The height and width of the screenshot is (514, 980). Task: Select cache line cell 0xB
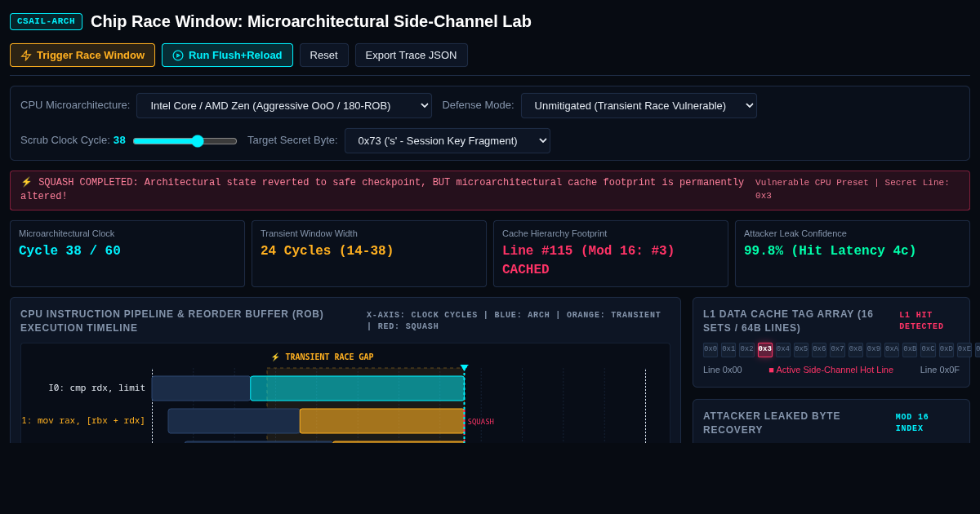[910, 349]
